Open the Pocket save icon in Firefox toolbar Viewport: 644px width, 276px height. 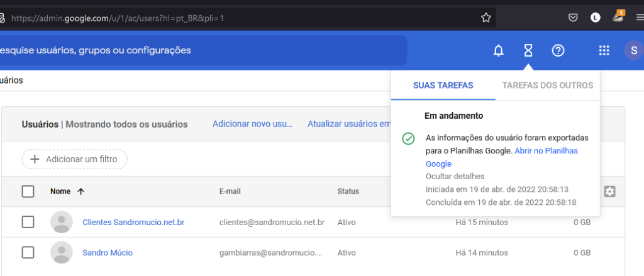(573, 18)
